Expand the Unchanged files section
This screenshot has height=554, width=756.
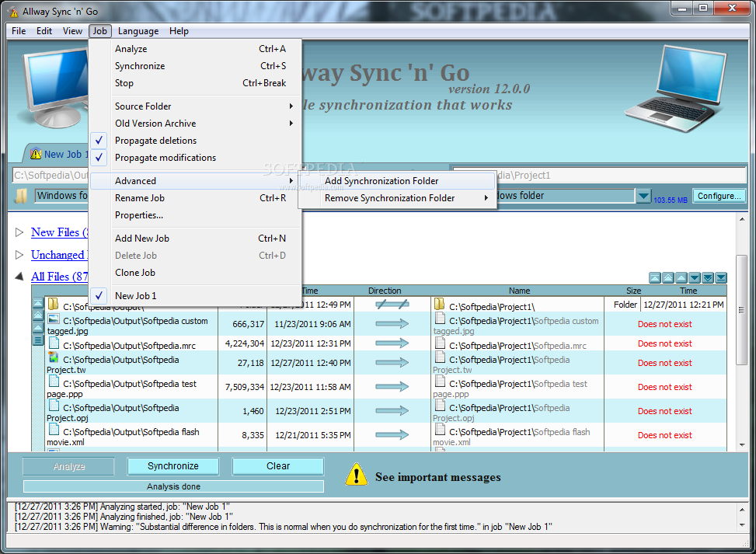click(19, 255)
